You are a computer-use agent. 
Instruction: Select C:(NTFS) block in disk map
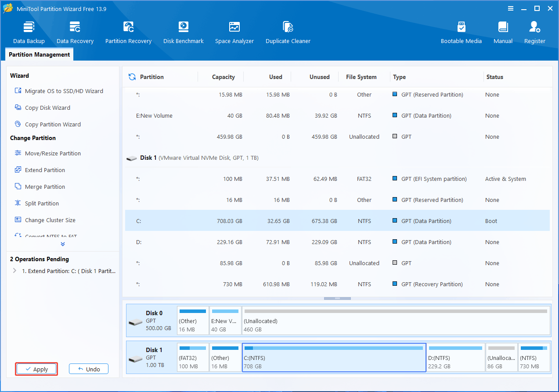click(x=334, y=358)
